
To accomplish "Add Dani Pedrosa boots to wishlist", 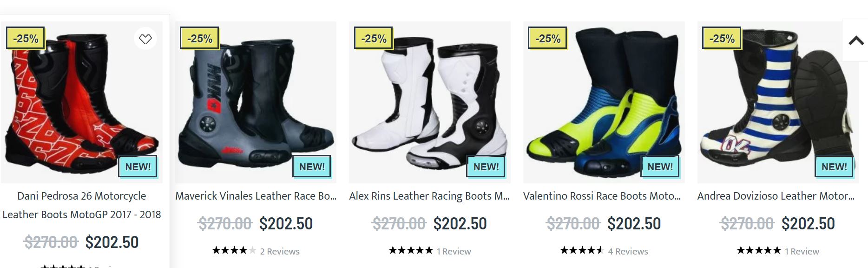I will click(x=145, y=39).
